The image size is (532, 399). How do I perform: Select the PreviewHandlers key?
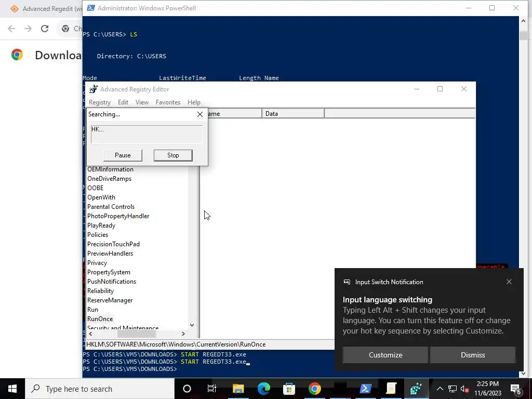[110, 254]
